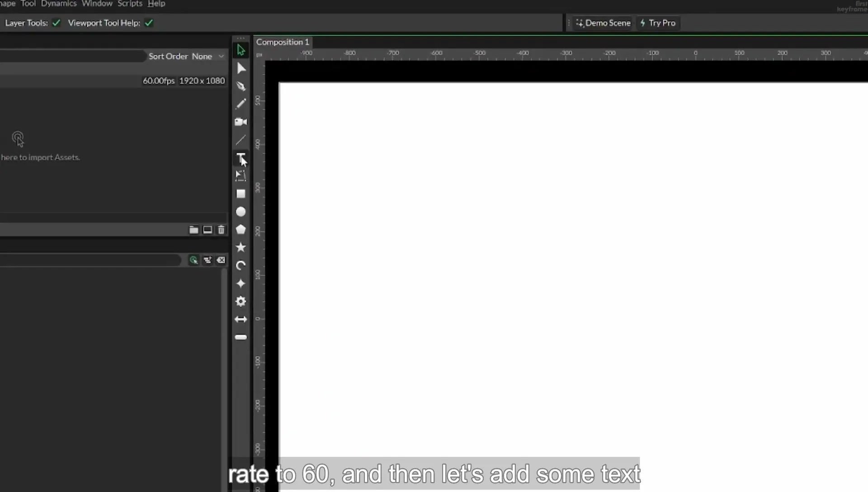
Task: Click the Try Pro button
Action: pyautogui.click(x=658, y=23)
